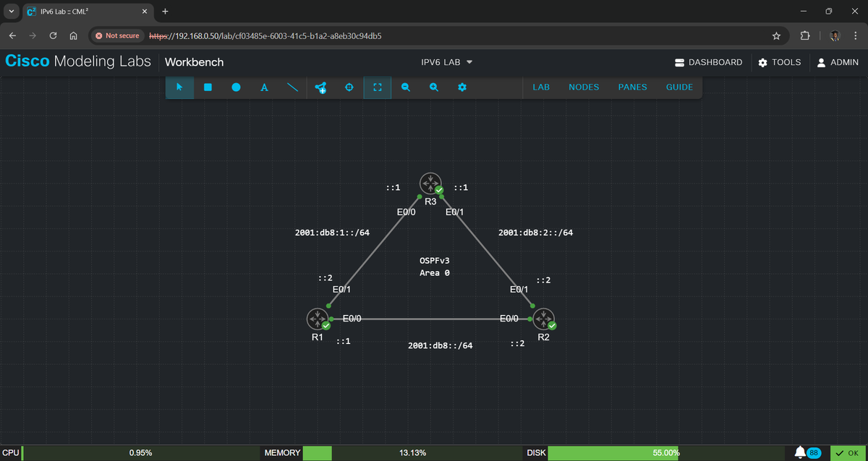Screen dimensions: 868x461
Task: Bookmark this page with star icon
Action: point(776,35)
